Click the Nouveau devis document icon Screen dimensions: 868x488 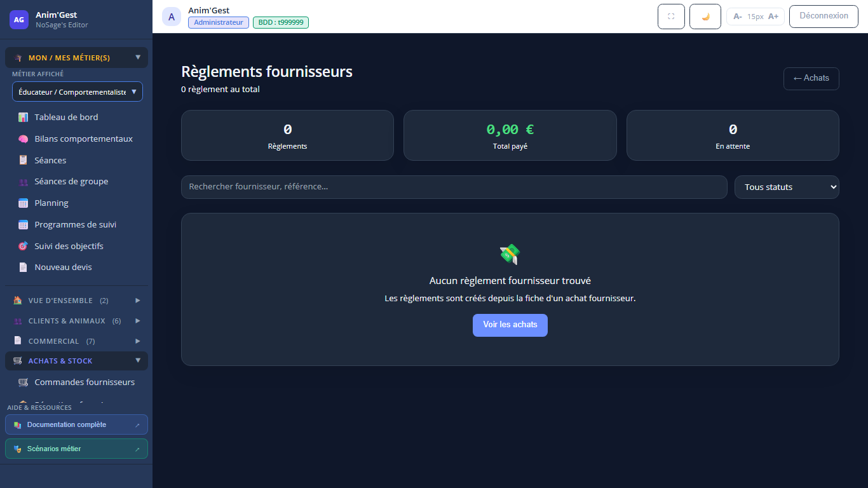pyautogui.click(x=23, y=268)
